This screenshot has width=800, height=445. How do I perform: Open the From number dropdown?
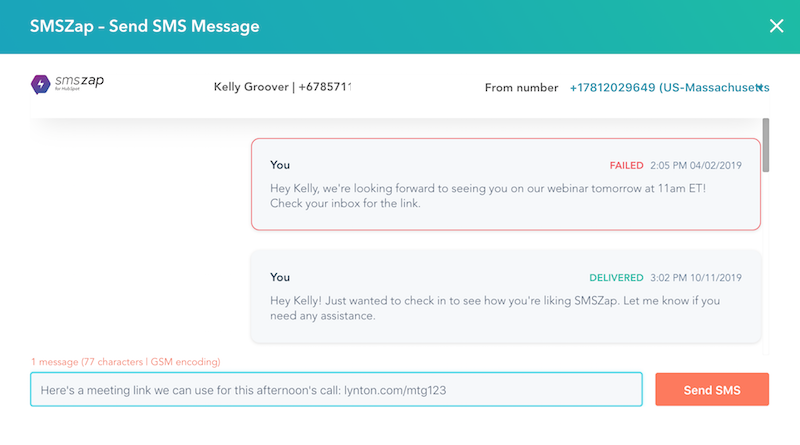coord(669,88)
